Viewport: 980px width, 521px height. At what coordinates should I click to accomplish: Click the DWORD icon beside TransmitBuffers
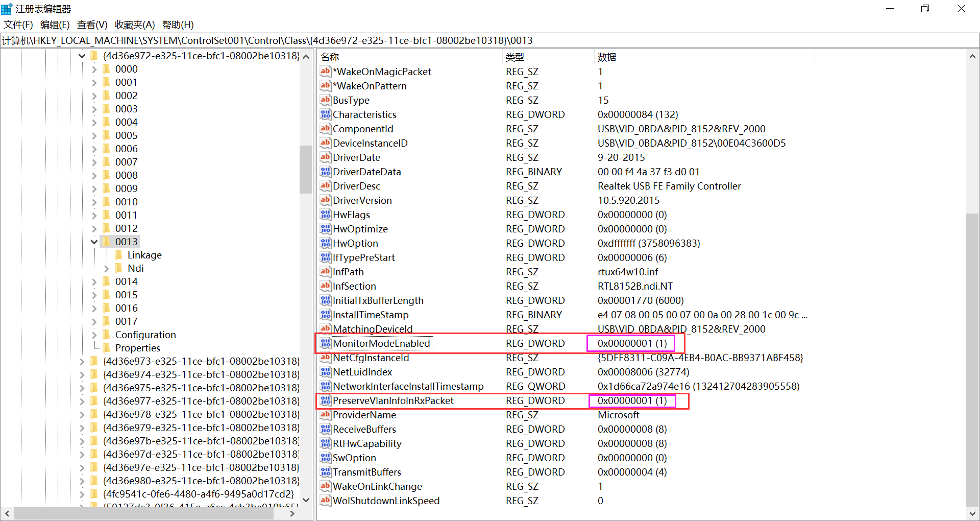[326, 472]
